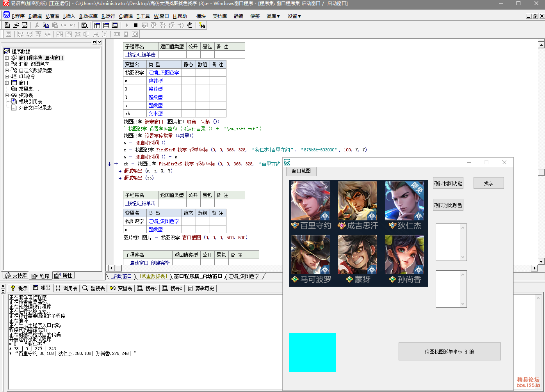
Task: Open the T.工具 menu
Action: pos(143,16)
